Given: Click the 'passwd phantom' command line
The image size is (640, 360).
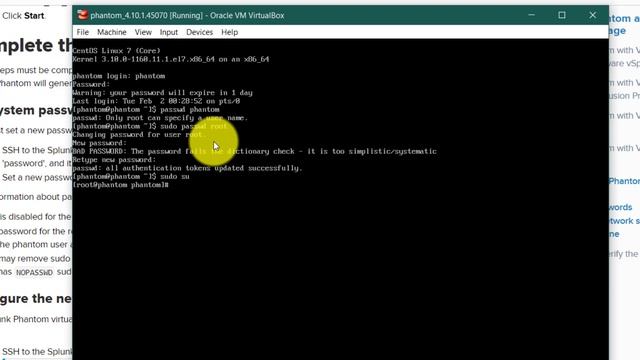Looking at the screenshot, I should pyautogui.click(x=146, y=109).
